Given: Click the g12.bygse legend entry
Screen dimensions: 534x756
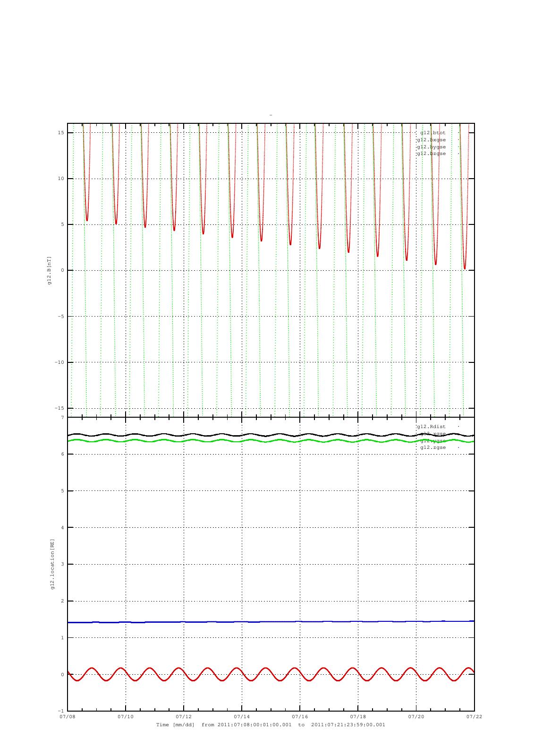Looking at the screenshot, I should pos(431,147).
